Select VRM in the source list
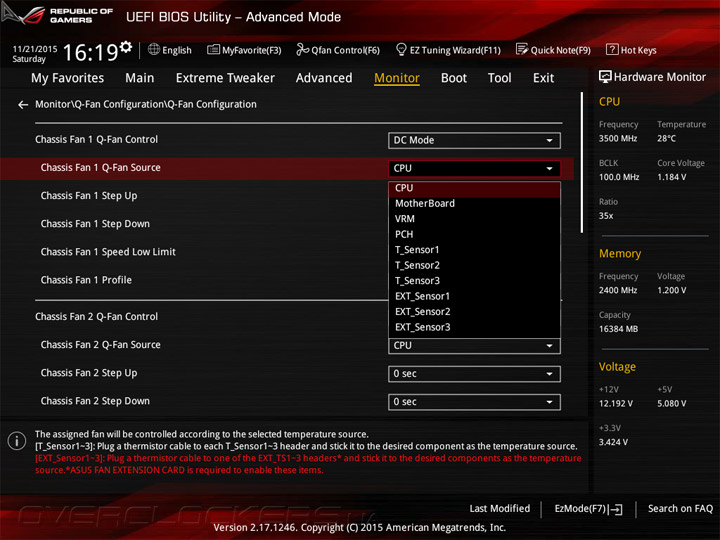 [474, 219]
